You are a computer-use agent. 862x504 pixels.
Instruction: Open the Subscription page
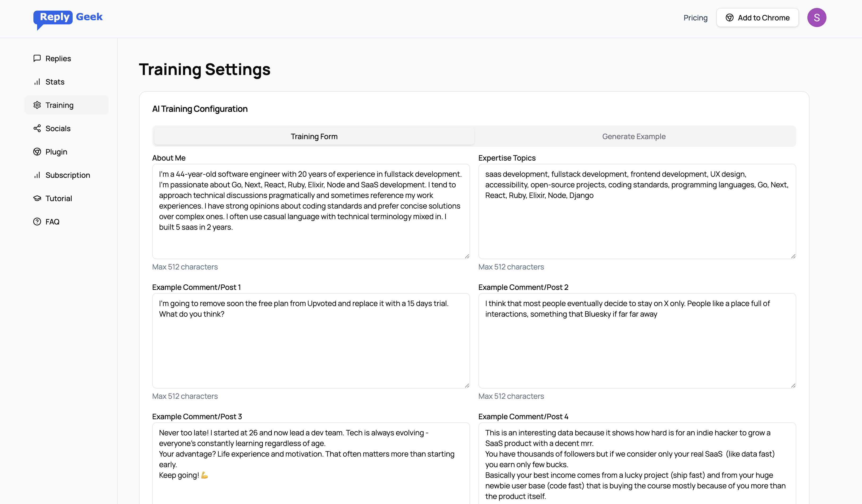click(67, 175)
